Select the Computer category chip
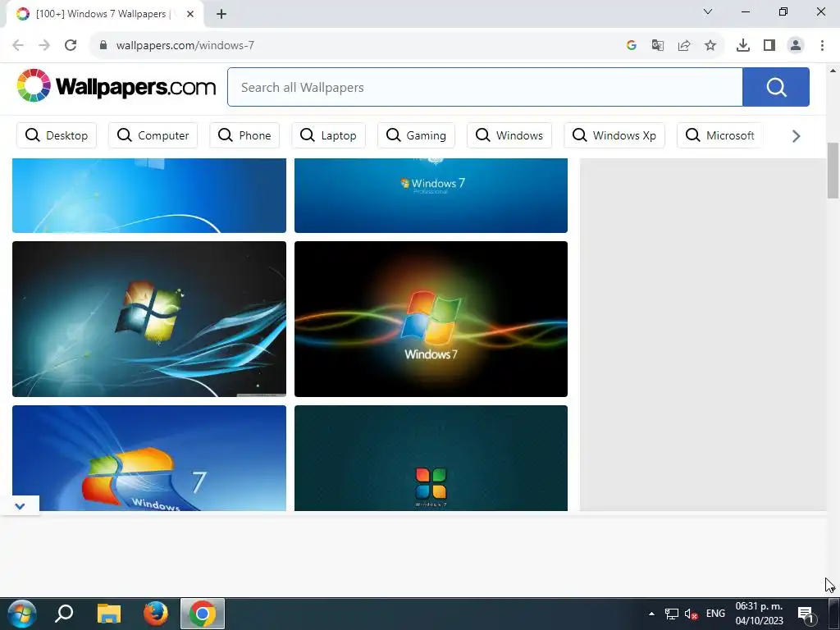840x630 pixels. coord(153,135)
